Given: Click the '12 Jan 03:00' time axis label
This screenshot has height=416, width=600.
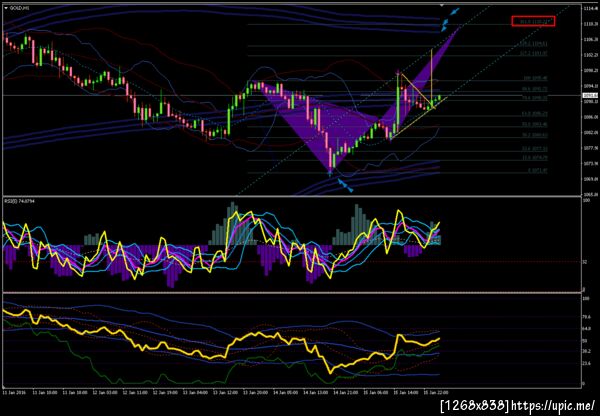Looking at the screenshot, I should pyautogui.click(x=104, y=393).
